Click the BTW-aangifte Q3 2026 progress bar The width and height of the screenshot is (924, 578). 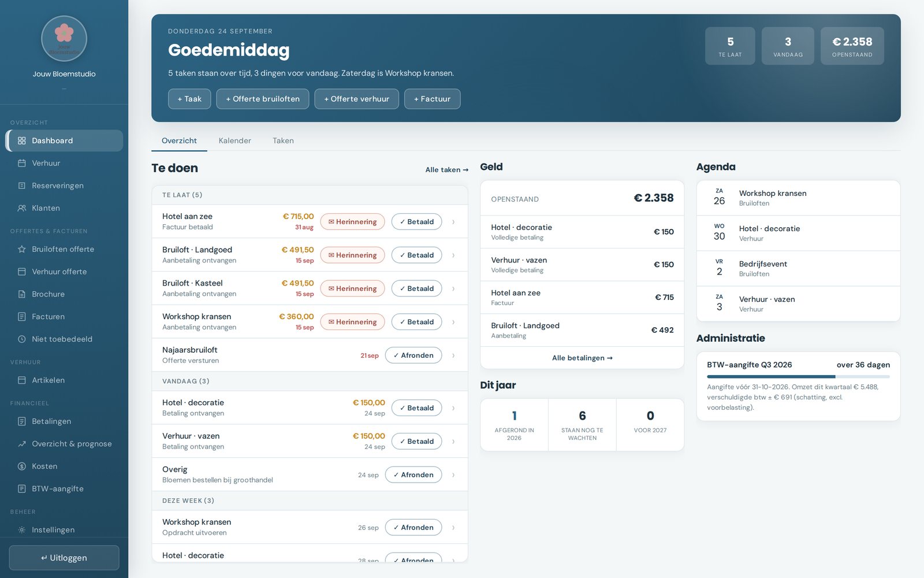pos(798,377)
